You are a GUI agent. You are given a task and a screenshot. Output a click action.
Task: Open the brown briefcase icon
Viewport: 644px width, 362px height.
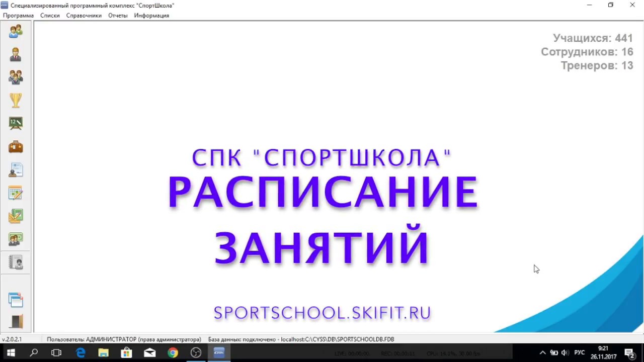click(x=16, y=147)
